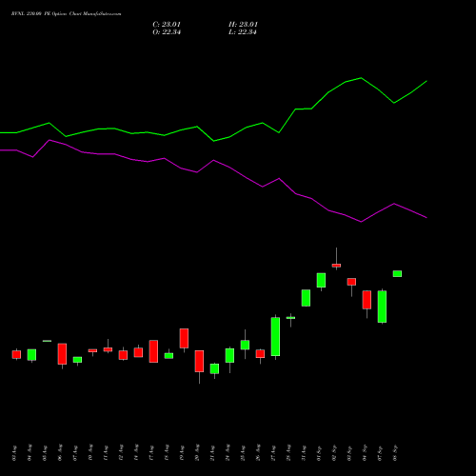Click the green candle for 25 Aug

coord(245,345)
